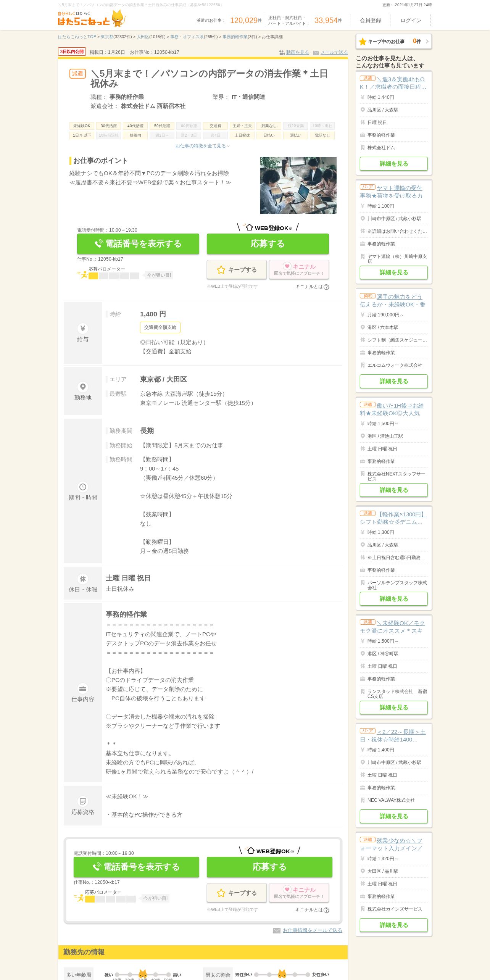Click bottom キニナル heart button
This screenshot has height=980, width=490.
point(299,893)
